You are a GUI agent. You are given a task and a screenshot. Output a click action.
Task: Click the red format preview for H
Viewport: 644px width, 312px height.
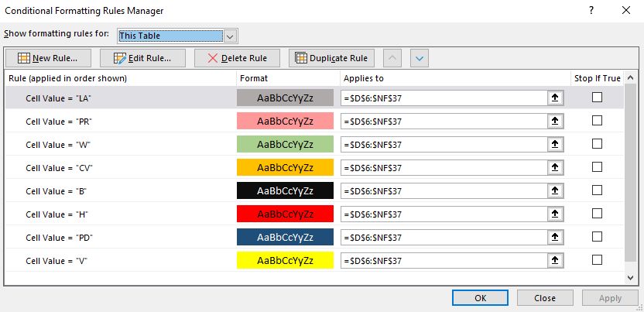click(285, 214)
